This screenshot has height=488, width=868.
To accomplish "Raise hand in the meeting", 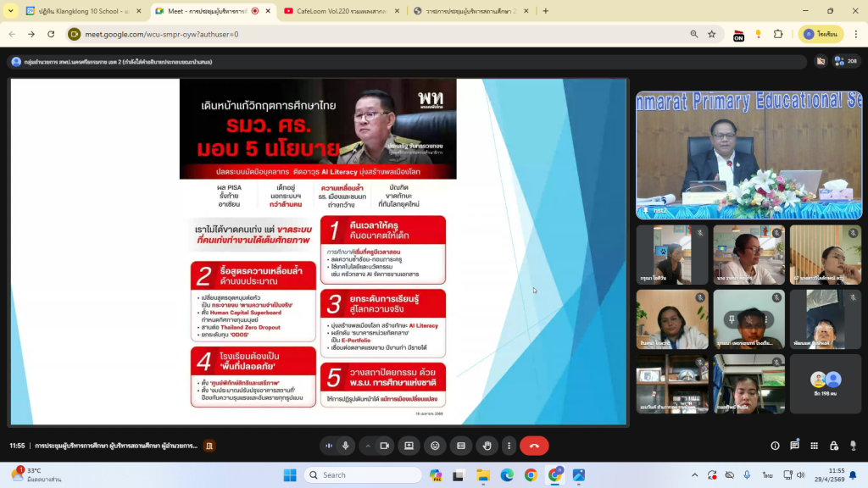I will point(487,446).
